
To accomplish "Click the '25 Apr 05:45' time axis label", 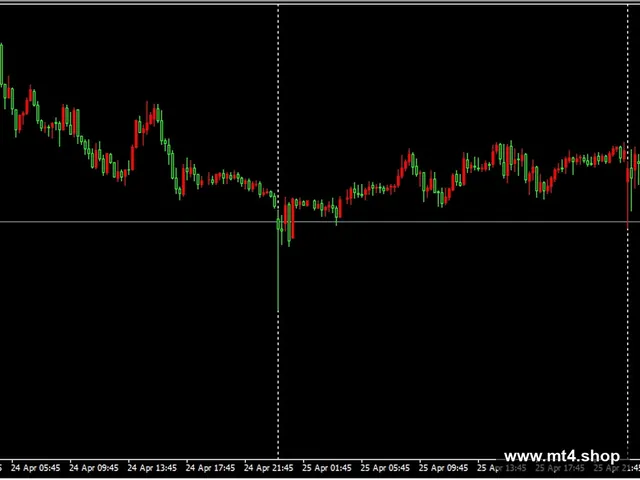I will [x=385, y=468].
